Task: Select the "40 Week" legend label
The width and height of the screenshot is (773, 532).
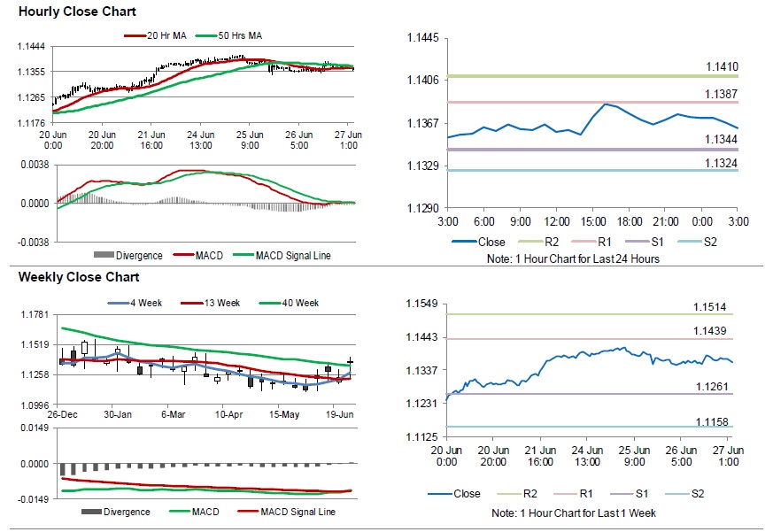Action: [300, 304]
